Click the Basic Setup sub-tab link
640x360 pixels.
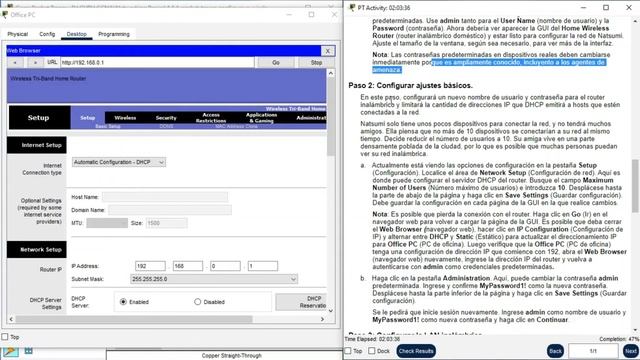pyautogui.click(x=108, y=127)
